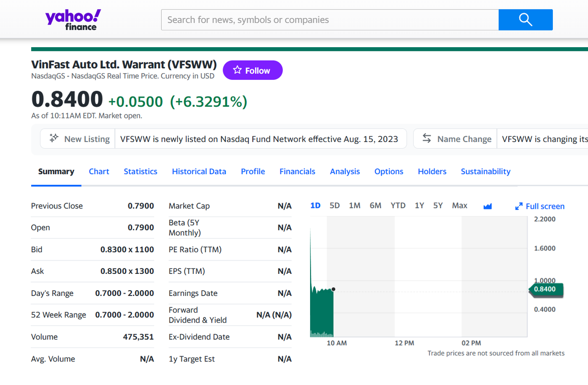
Task: Click the +0.0500 price change value
Action: click(x=136, y=102)
